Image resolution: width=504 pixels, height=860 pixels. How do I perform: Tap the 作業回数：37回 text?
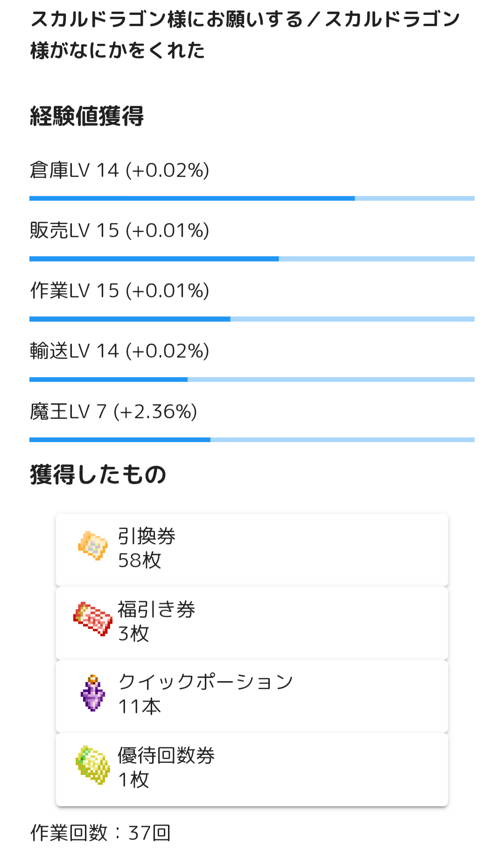pyautogui.click(x=101, y=833)
